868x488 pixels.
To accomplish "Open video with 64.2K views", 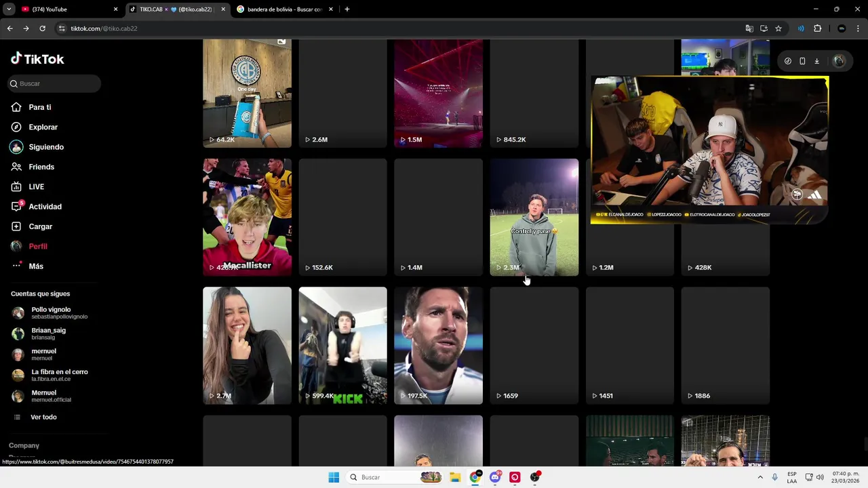I will click(247, 94).
